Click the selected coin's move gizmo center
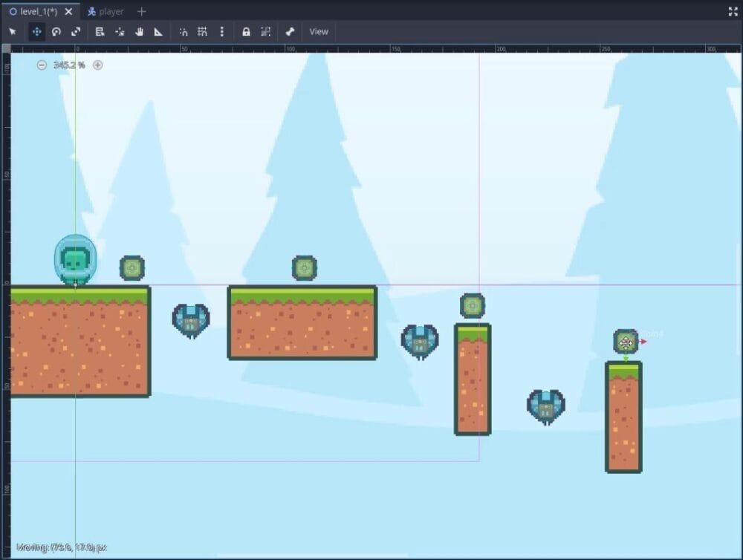Screen dimensions: 743x560 626,342
